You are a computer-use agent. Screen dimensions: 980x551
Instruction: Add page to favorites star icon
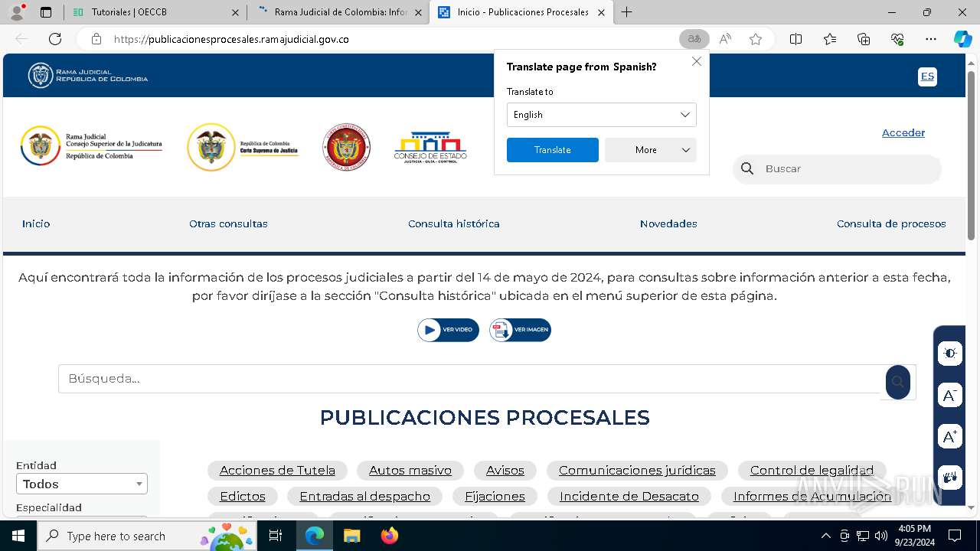tap(756, 39)
